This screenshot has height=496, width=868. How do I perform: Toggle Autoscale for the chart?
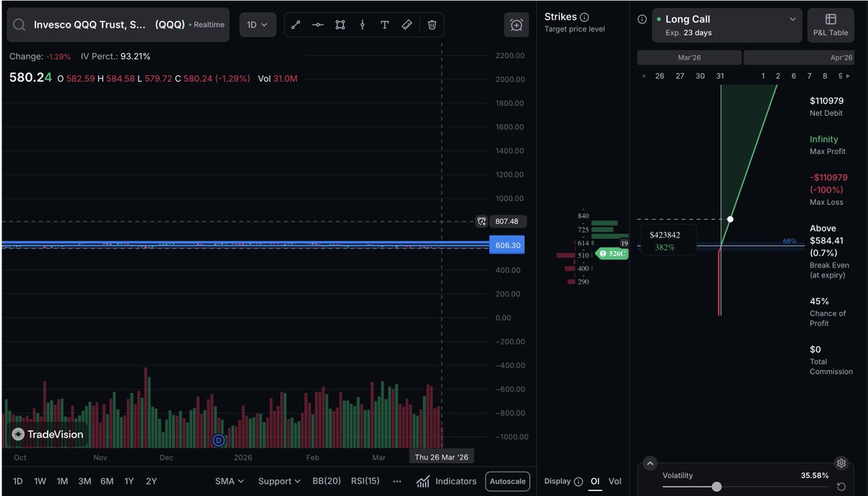508,482
